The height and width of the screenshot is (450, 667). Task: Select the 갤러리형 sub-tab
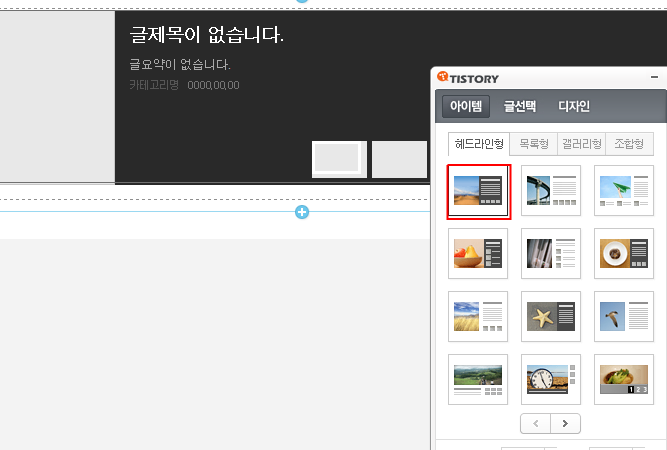pos(581,144)
